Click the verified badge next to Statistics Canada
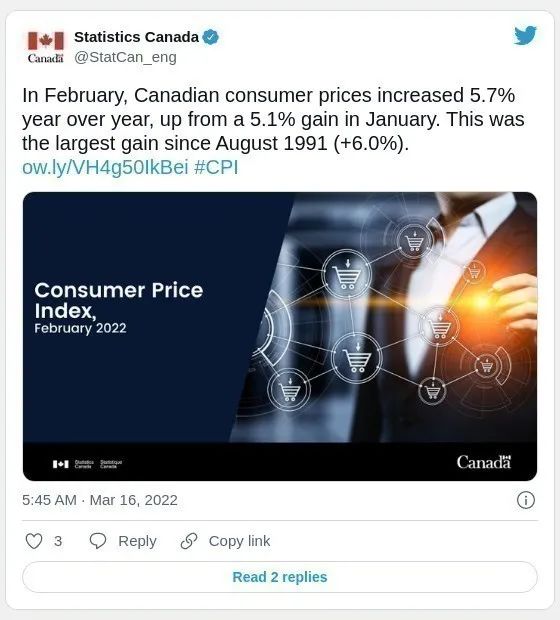 click(210, 37)
